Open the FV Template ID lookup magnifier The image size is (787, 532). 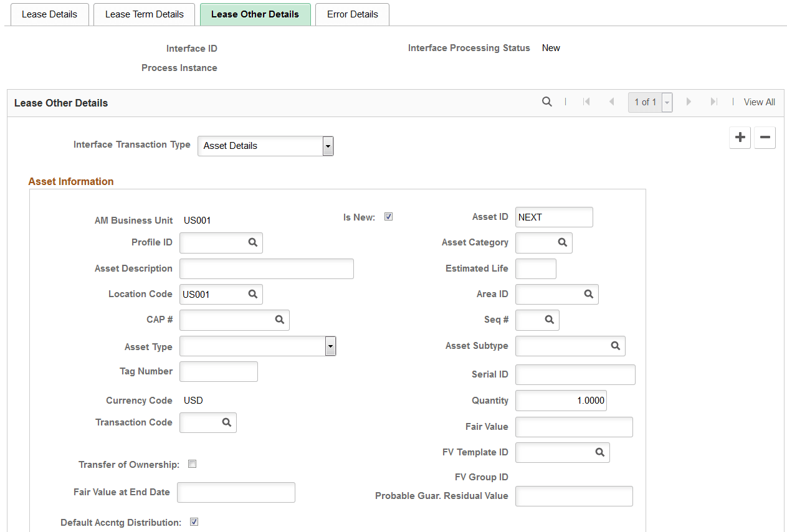(x=600, y=452)
